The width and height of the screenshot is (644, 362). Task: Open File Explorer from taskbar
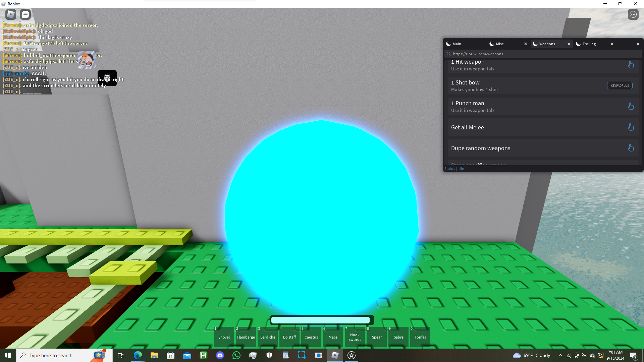click(x=154, y=355)
